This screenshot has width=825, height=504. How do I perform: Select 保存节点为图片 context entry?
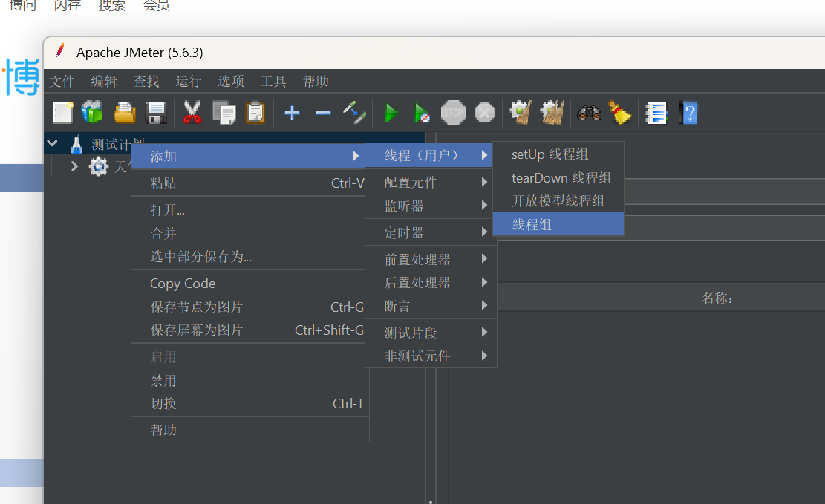coord(248,307)
